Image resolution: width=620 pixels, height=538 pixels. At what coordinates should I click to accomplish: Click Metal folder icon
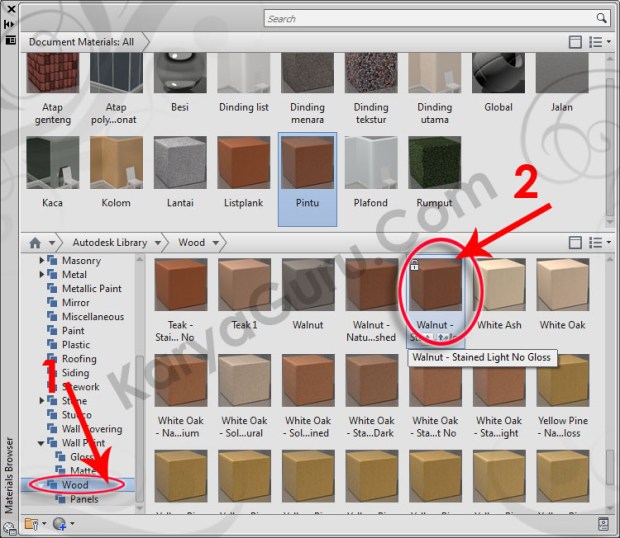click(x=52, y=274)
